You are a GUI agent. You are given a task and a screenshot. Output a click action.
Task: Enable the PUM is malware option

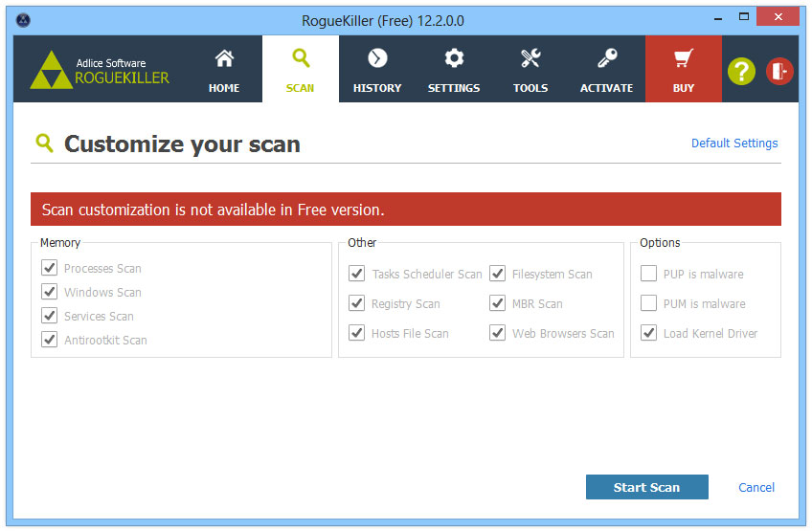coord(649,303)
